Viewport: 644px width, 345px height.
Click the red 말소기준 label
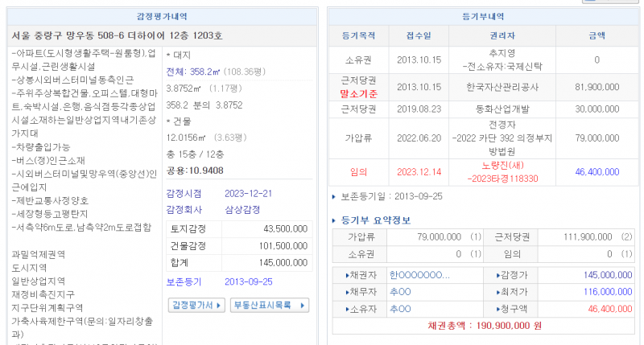tap(359, 93)
